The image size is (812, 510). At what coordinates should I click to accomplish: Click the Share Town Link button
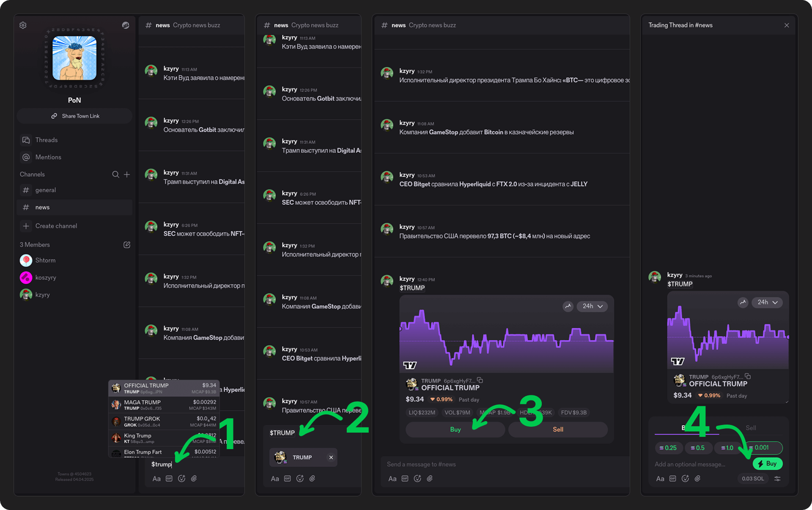click(x=74, y=116)
